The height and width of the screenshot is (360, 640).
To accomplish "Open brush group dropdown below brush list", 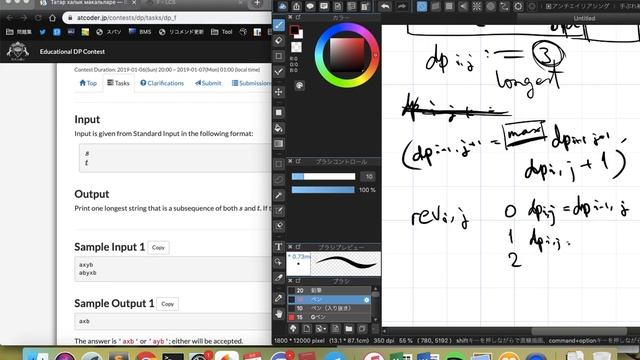I will [x=321, y=329].
